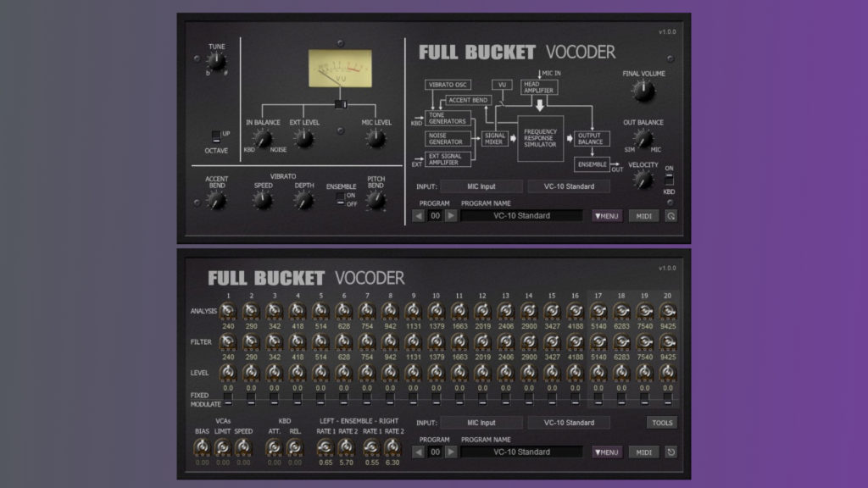The image size is (868, 488).
Task: Click program number 00 in lower panel
Action: 435,452
